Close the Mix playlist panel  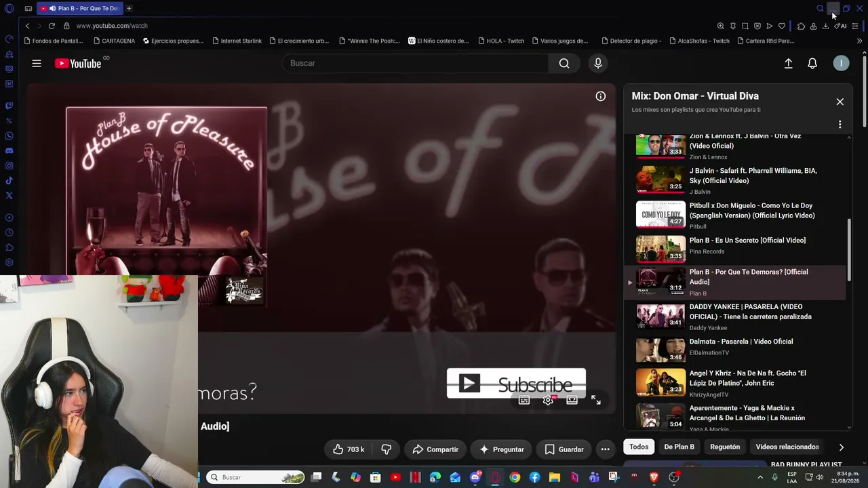(x=840, y=102)
